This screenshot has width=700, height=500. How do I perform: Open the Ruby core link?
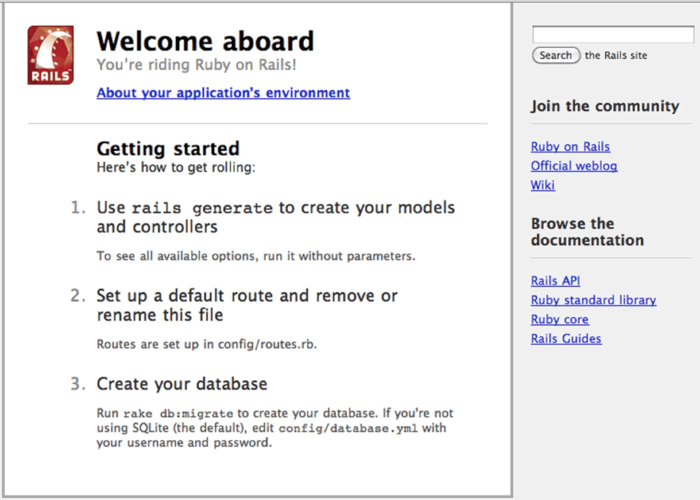click(559, 319)
